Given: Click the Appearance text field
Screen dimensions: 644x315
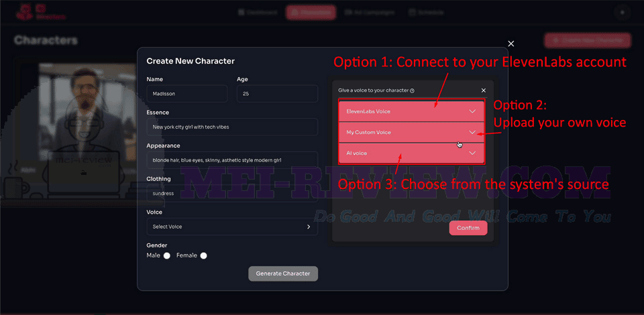Looking at the screenshot, I should pyautogui.click(x=232, y=160).
